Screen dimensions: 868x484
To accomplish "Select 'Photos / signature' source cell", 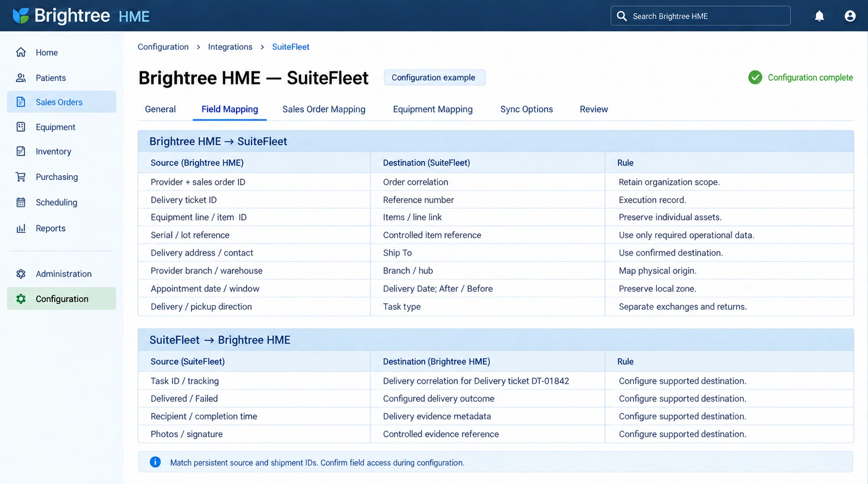I will coord(254,434).
